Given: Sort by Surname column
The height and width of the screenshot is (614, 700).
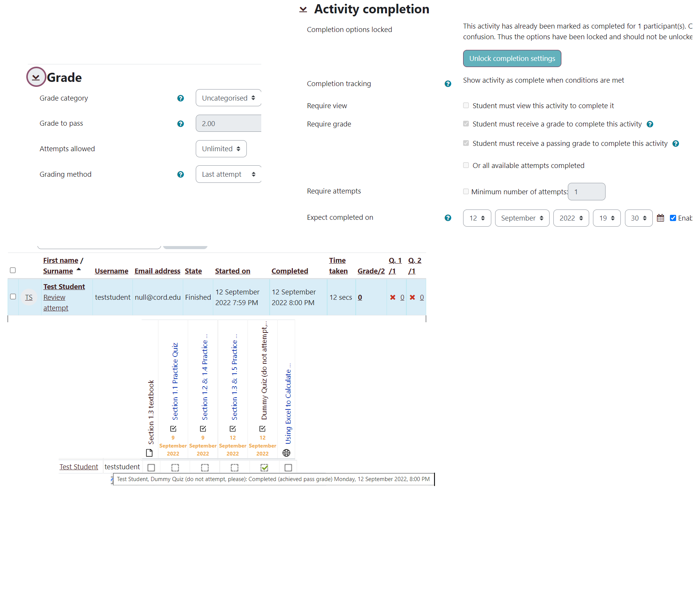Looking at the screenshot, I should pyautogui.click(x=58, y=271).
